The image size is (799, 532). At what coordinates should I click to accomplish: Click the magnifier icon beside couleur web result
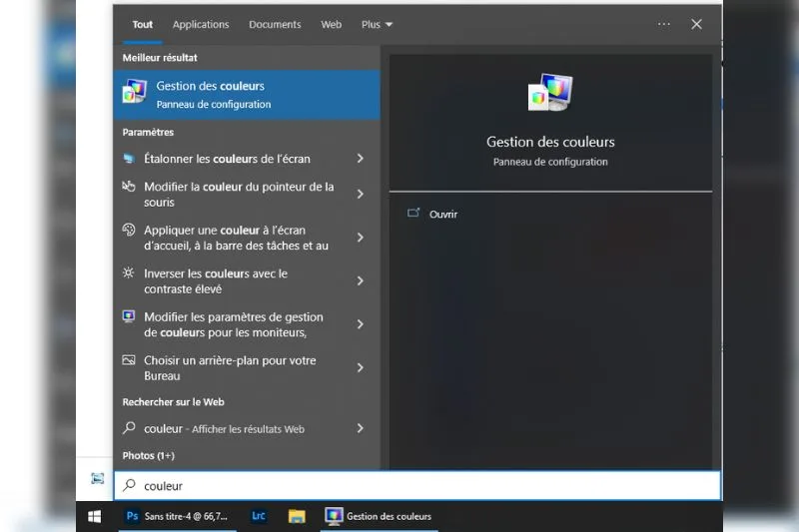point(129,427)
